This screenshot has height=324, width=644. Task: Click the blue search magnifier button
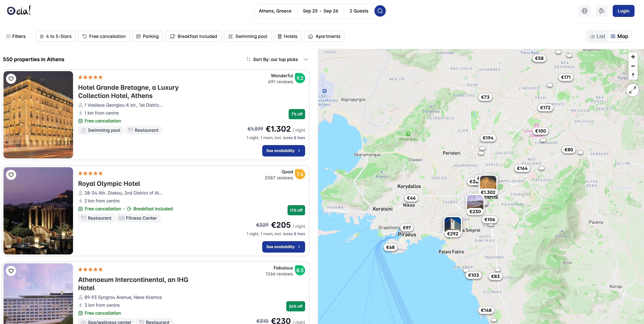[380, 11]
